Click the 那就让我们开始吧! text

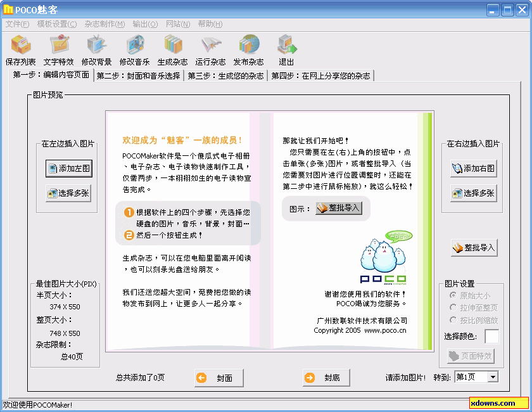pos(315,141)
